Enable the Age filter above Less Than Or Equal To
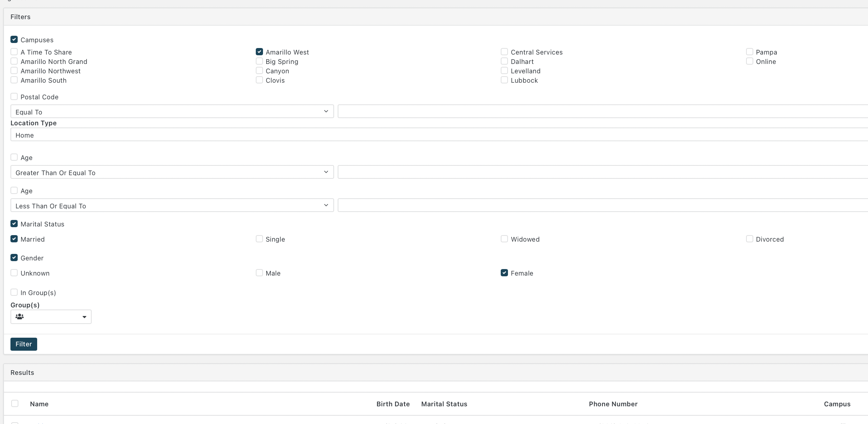 coord(14,190)
